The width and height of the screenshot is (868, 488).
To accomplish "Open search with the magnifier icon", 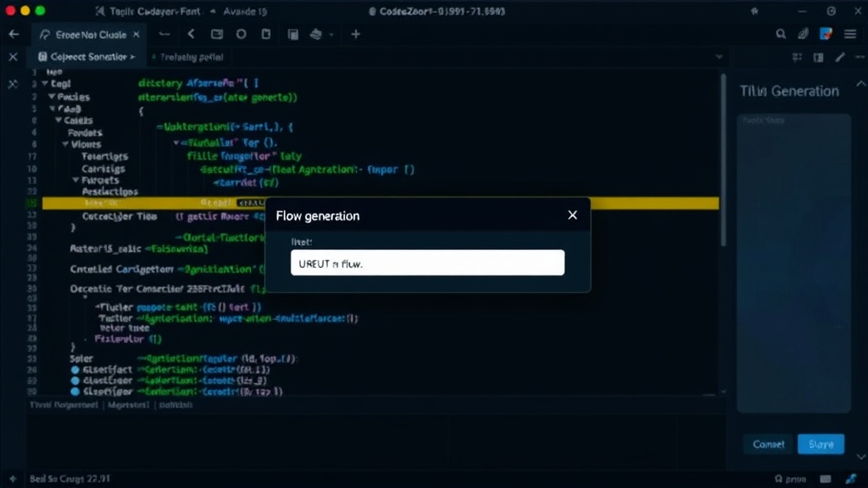I will tap(781, 34).
